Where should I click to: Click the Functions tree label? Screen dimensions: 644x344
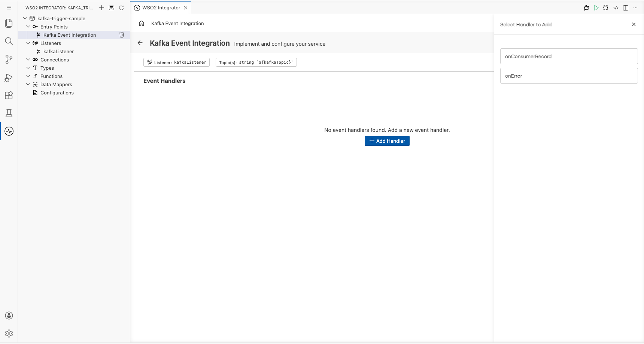(51, 76)
